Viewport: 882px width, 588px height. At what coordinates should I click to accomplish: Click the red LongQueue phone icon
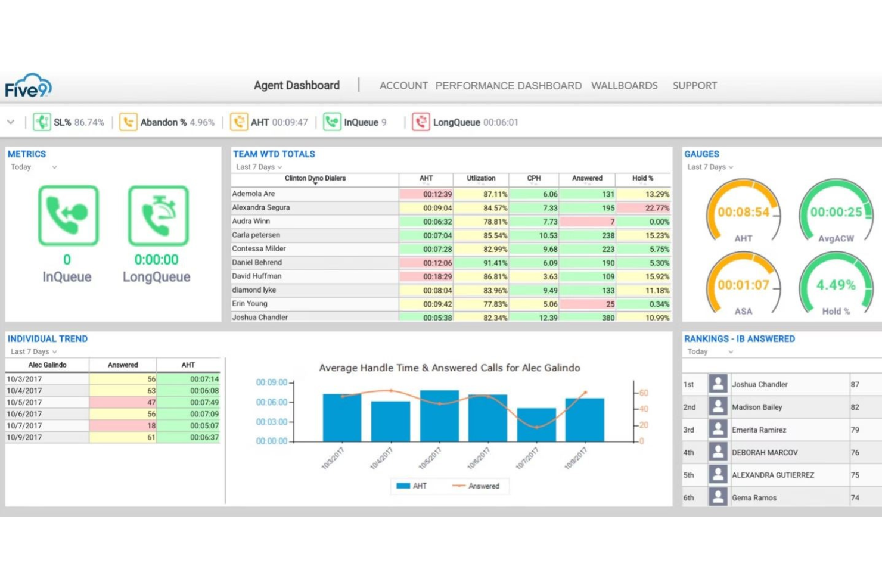[421, 122]
